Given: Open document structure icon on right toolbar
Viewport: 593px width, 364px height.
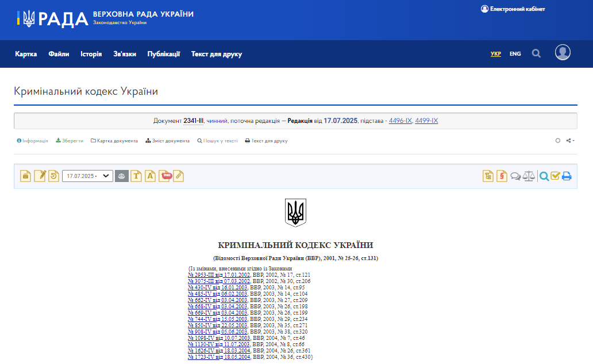Looking at the screenshot, I should pos(488,176).
